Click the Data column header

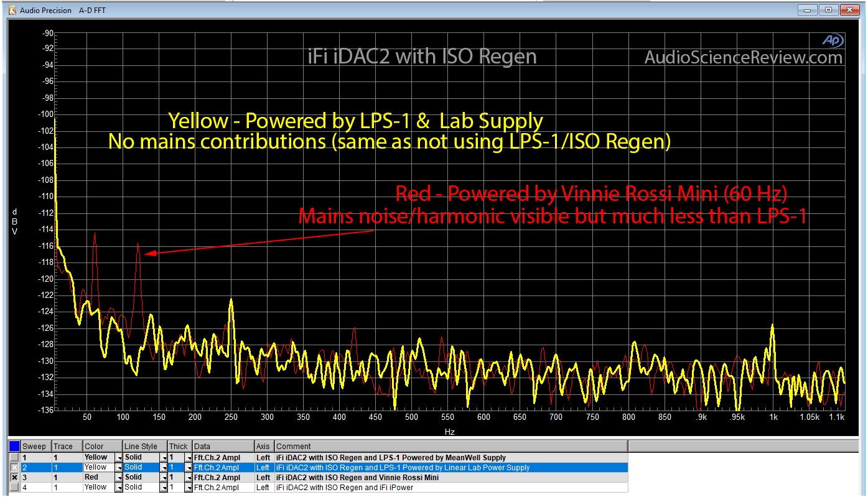[x=223, y=446]
